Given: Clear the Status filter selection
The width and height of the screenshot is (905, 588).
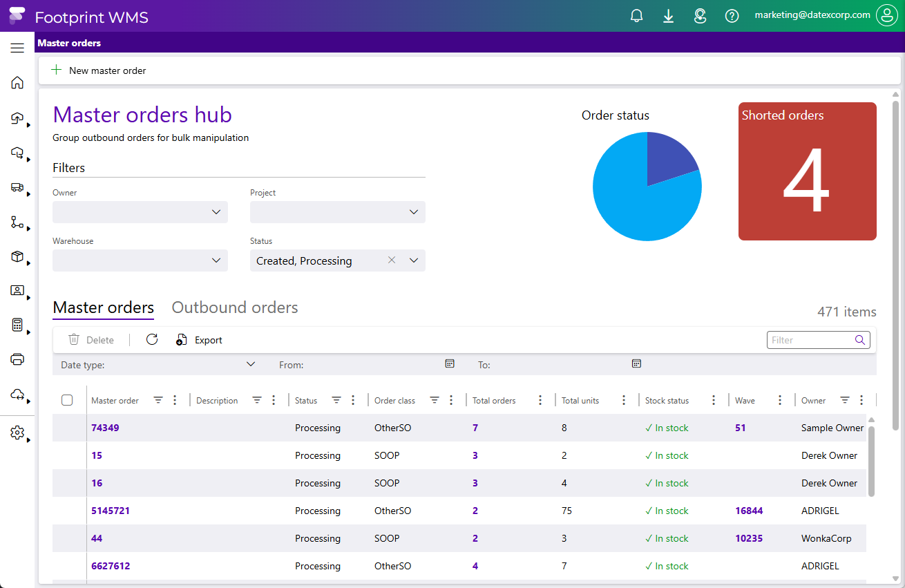Looking at the screenshot, I should (392, 260).
